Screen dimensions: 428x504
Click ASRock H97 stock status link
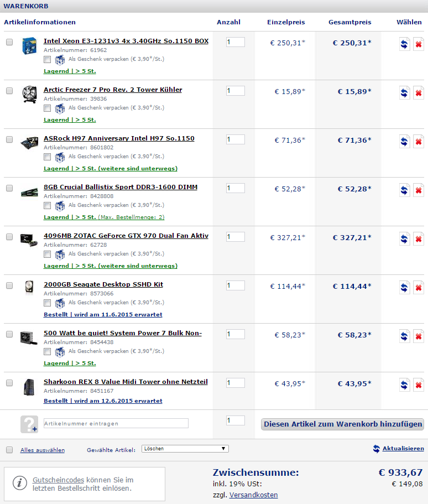click(111, 168)
